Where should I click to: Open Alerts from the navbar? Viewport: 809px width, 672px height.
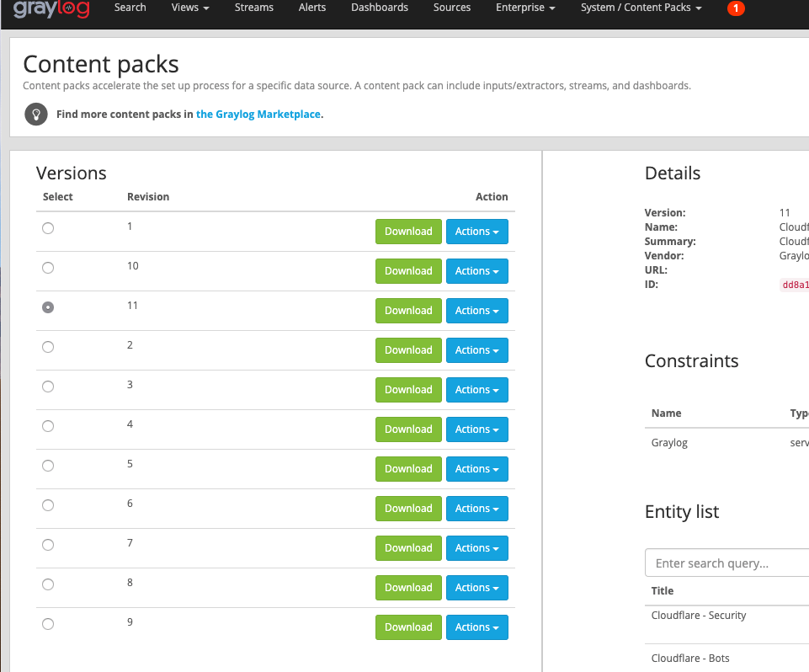pyautogui.click(x=312, y=8)
